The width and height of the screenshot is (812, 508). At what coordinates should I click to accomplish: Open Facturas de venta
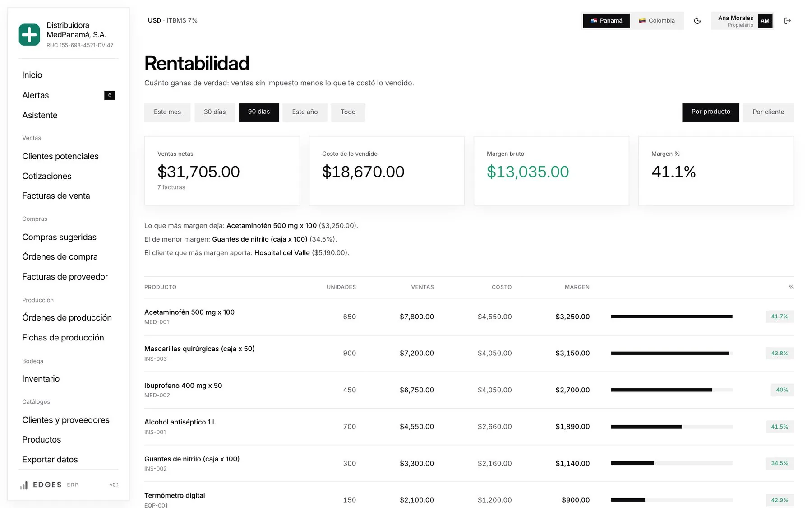click(x=56, y=196)
